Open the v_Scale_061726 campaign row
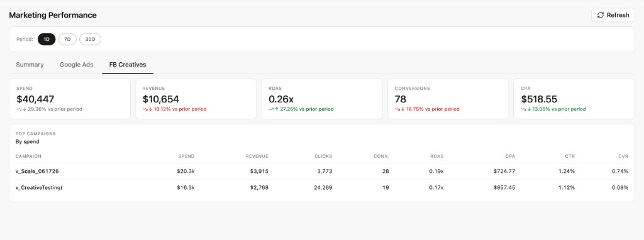Screen dimensions: 644x240 click(x=322, y=171)
